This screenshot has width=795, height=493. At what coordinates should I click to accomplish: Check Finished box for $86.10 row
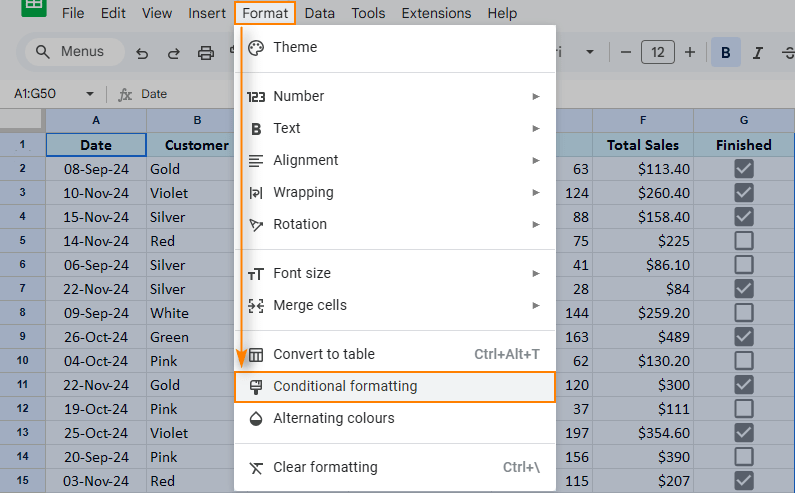pos(744,265)
